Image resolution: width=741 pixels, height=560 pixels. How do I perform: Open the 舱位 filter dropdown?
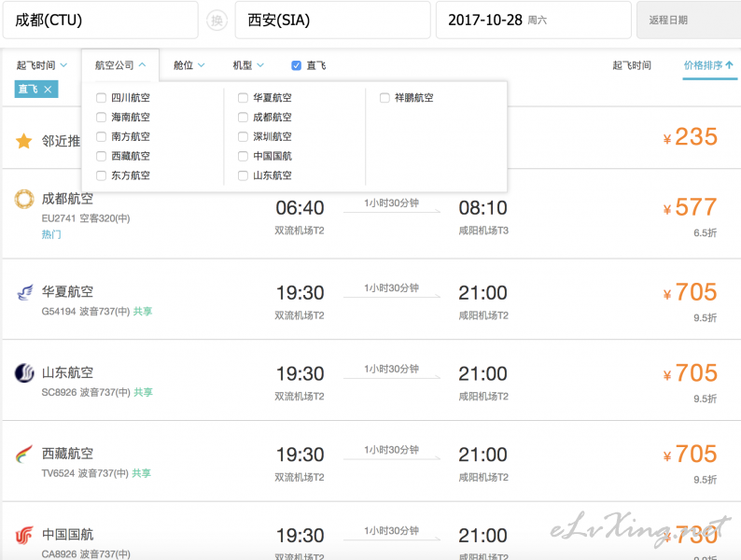pyautogui.click(x=189, y=65)
